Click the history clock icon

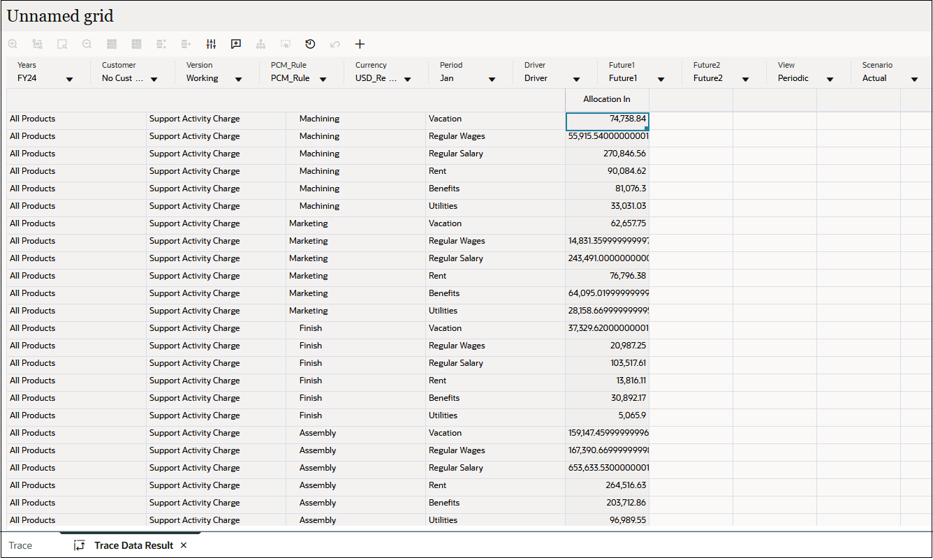[x=309, y=44]
